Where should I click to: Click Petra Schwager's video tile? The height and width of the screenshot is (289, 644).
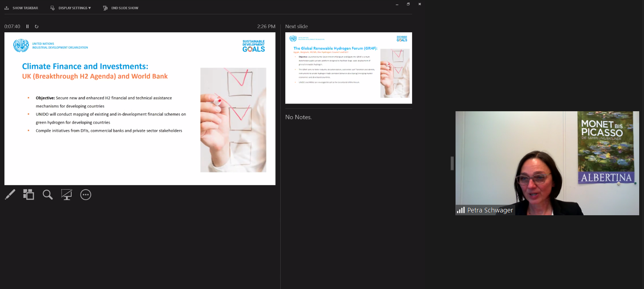click(x=547, y=163)
